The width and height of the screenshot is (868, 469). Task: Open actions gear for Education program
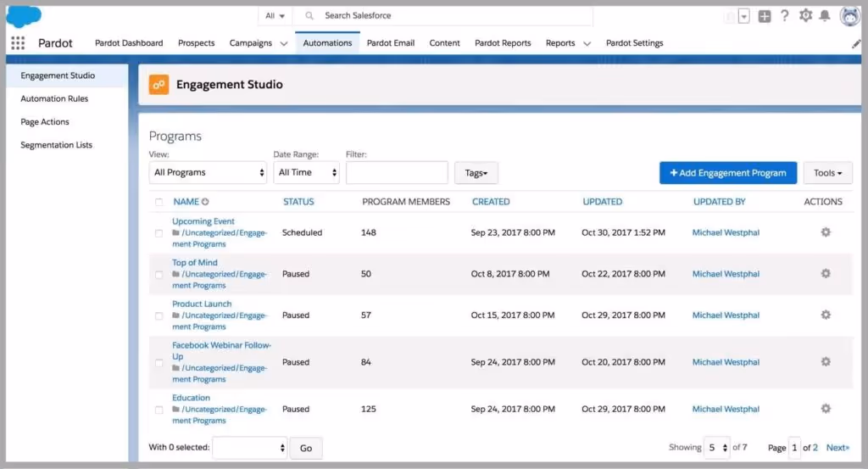(826, 409)
